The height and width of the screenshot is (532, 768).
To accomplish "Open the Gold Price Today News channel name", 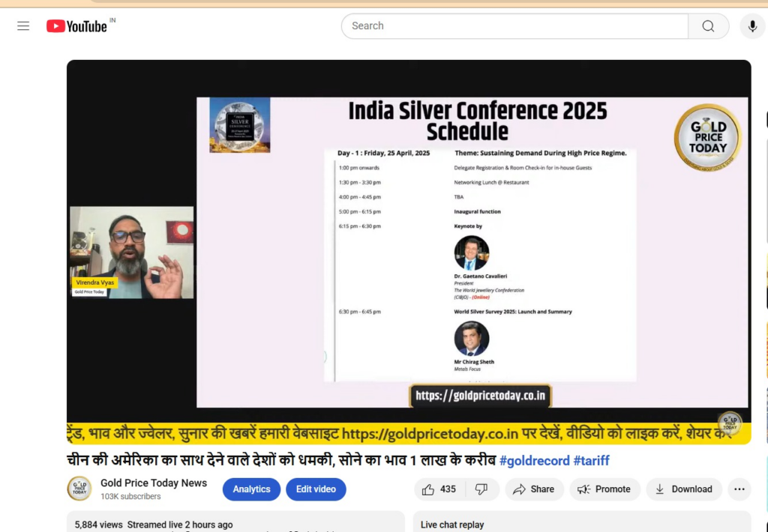I will point(154,483).
